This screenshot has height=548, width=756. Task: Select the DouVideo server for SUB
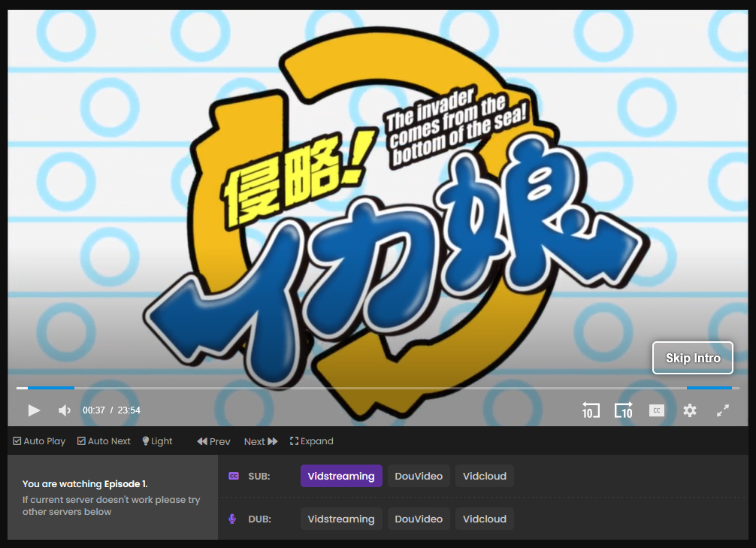click(x=419, y=476)
